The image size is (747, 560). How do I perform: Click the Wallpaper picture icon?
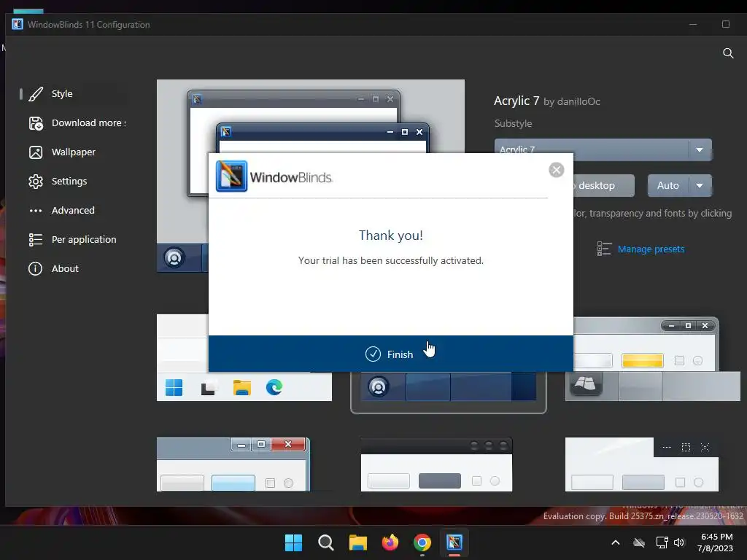[36, 152]
